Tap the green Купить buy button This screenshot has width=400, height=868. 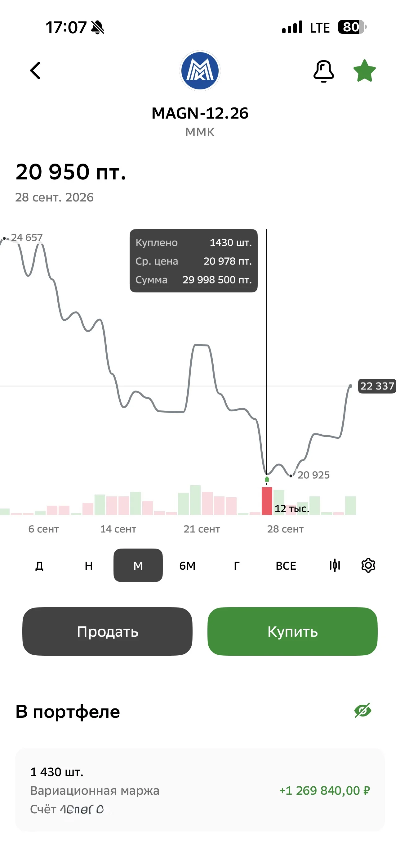pyautogui.click(x=292, y=631)
